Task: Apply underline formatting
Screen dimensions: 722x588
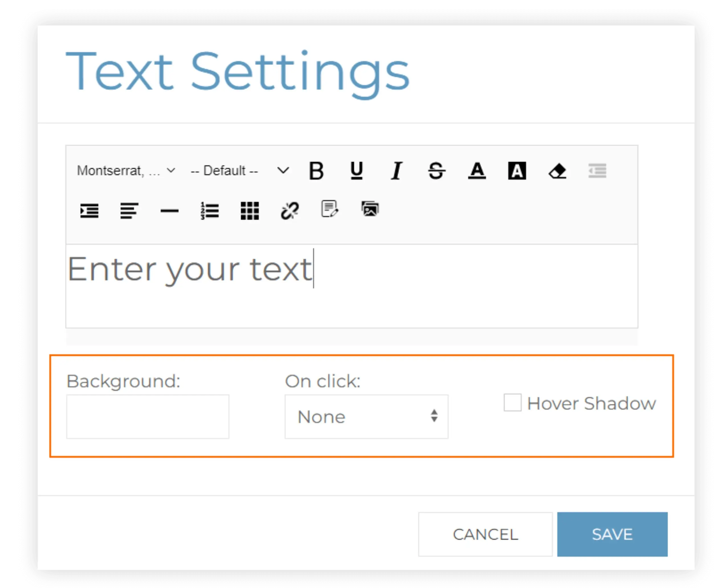Action: 356,170
